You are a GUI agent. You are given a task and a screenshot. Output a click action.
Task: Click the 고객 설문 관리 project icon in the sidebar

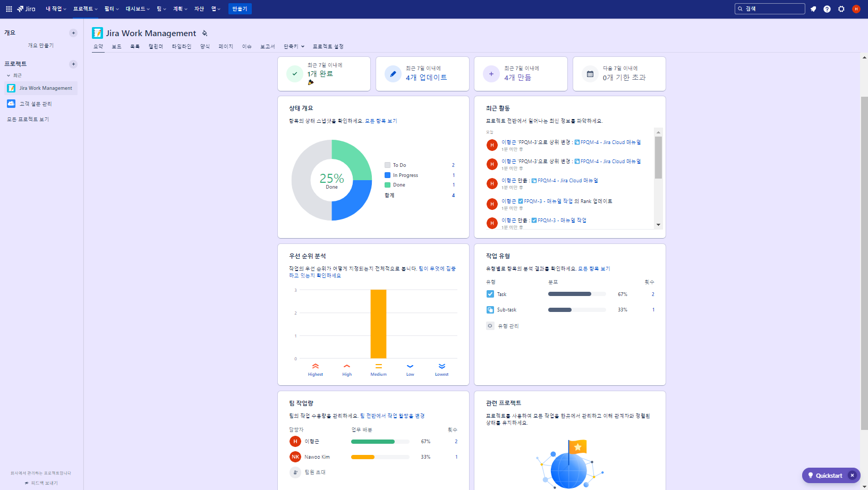(x=11, y=104)
